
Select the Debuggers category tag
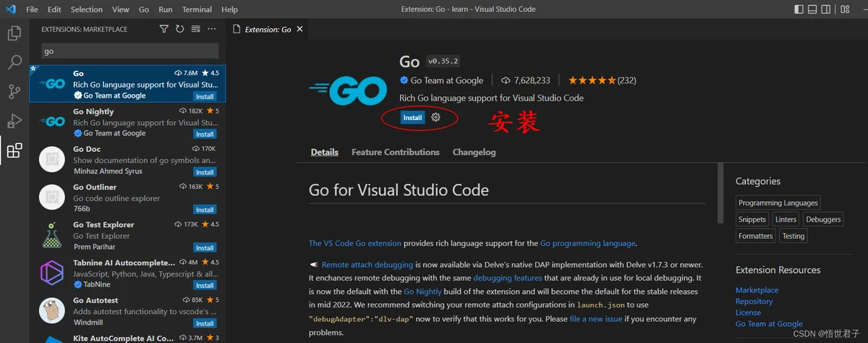click(823, 219)
